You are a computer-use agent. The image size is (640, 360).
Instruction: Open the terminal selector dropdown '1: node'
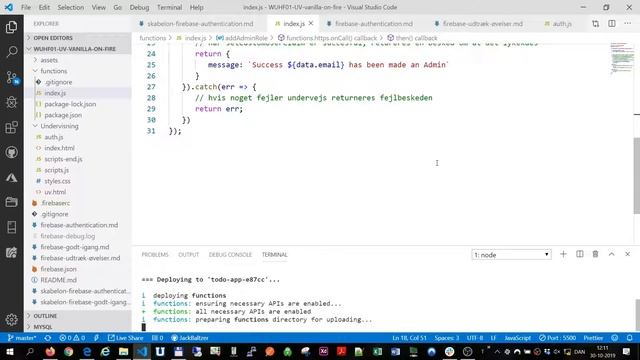tap(511, 255)
